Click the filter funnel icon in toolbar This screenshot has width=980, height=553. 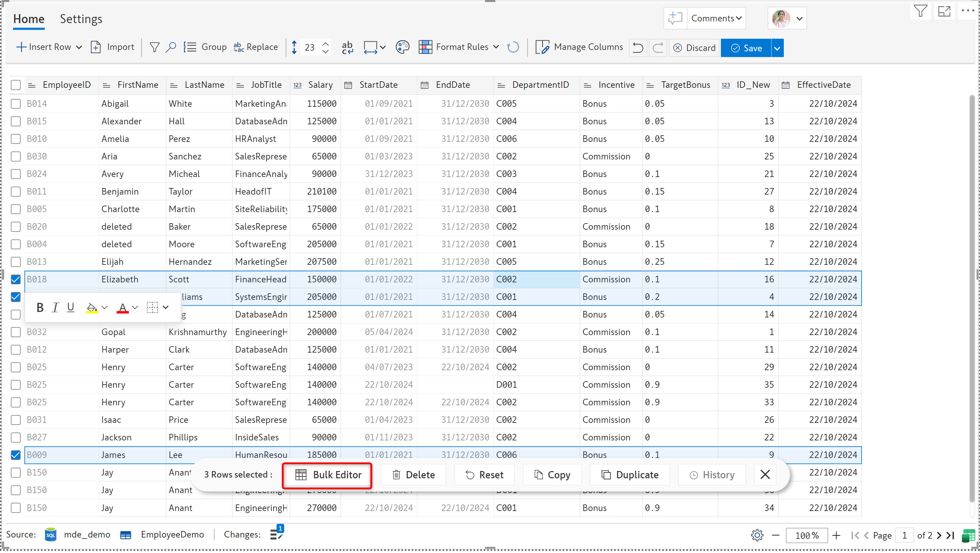(155, 47)
